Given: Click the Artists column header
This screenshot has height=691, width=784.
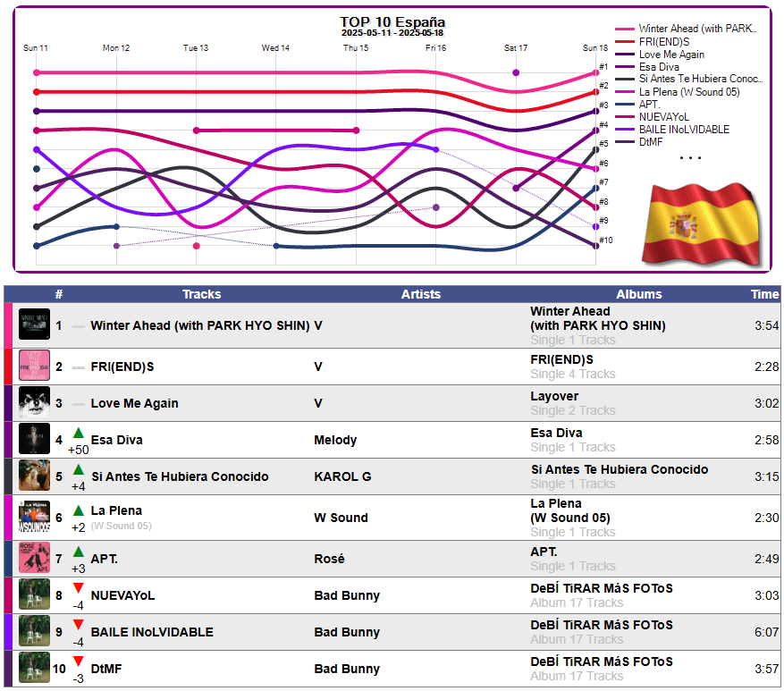Looking at the screenshot, I should click(421, 294).
